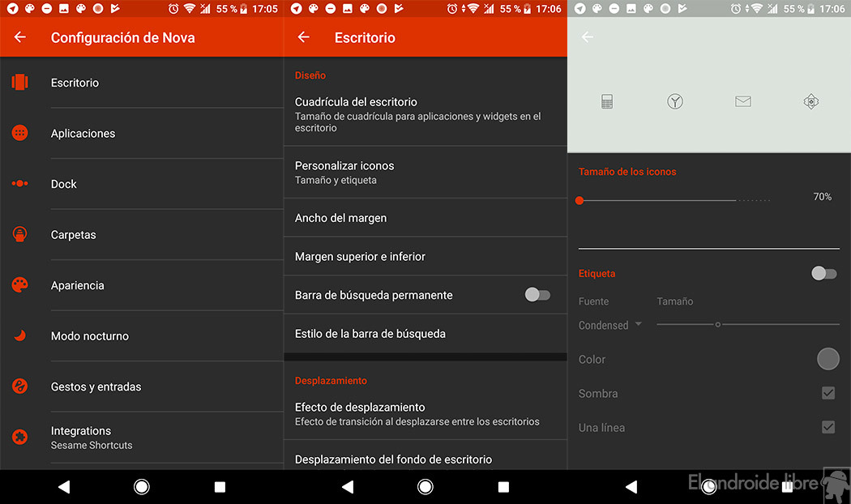Tap calculator icon in the preview
This screenshot has width=851, height=504.
[x=607, y=101]
